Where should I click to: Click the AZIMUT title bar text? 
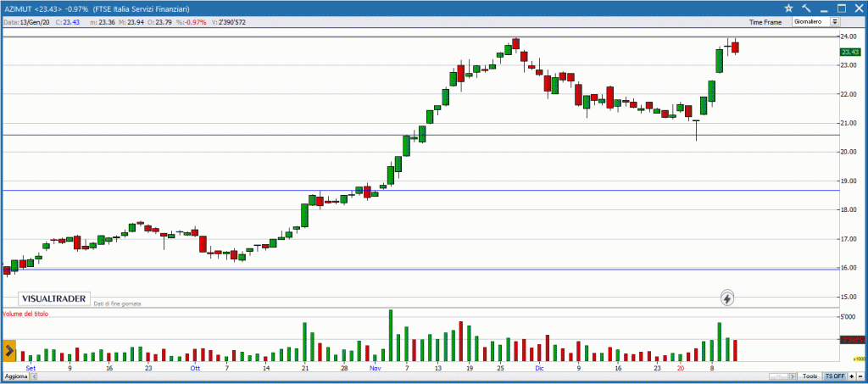[x=17, y=8]
